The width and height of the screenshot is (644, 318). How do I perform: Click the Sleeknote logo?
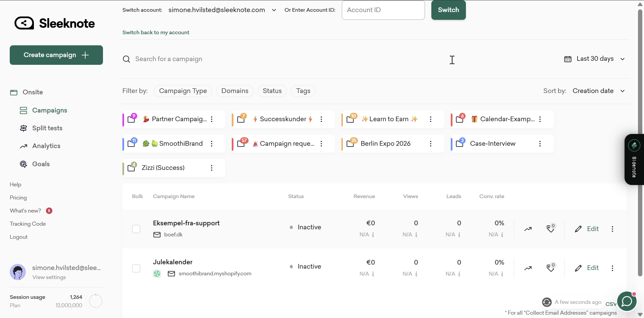[x=55, y=23]
